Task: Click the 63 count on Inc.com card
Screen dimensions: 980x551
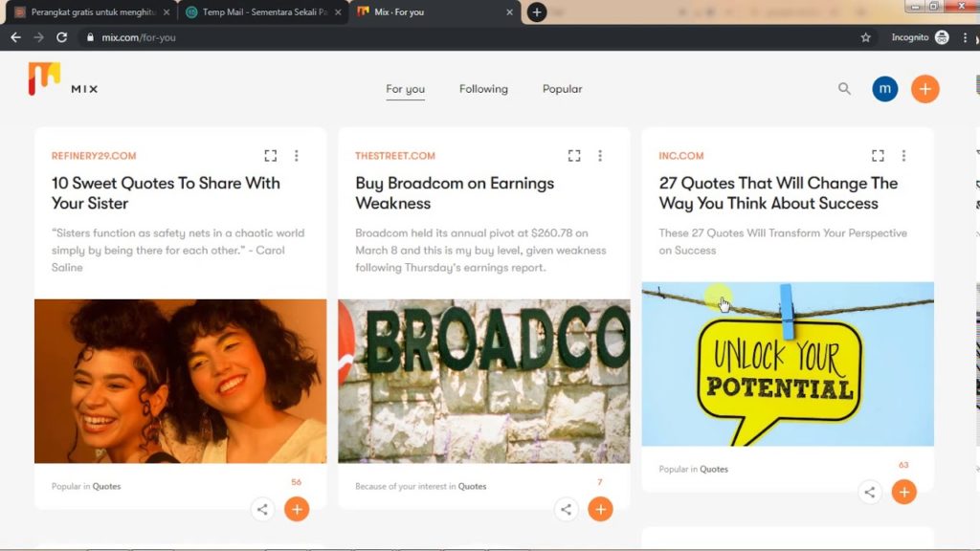Action: (x=903, y=465)
